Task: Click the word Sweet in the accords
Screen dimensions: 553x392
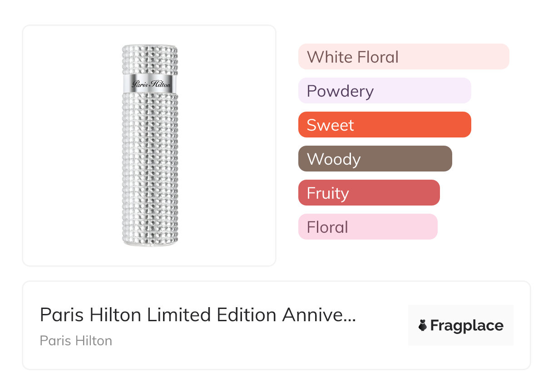Action: [x=330, y=125]
